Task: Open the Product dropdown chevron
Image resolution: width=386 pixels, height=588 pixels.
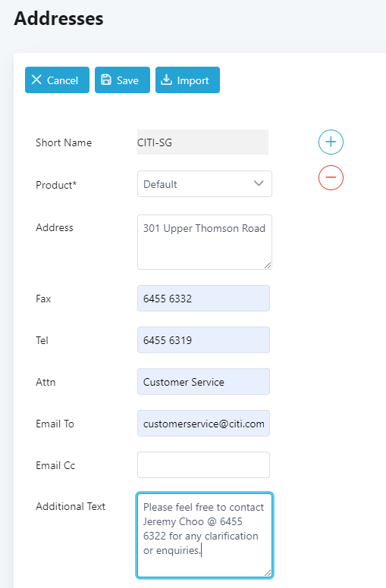Action: tap(259, 183)
